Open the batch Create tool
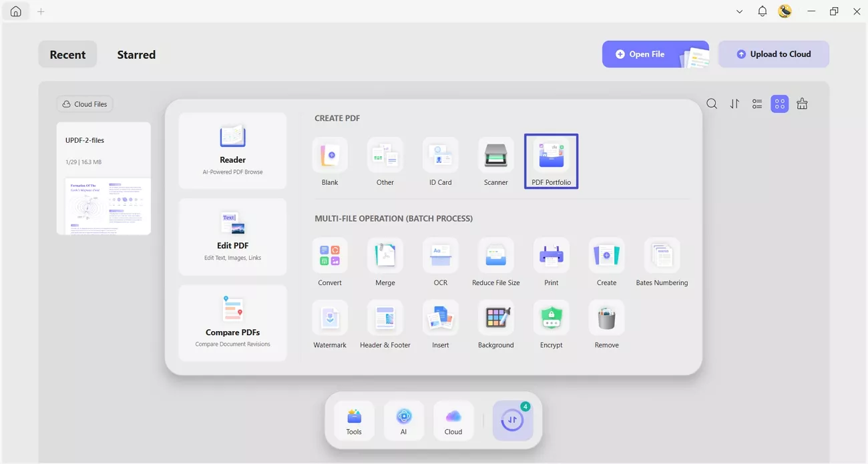This screenshot has width=868, height=464. [x=607, y=262]
